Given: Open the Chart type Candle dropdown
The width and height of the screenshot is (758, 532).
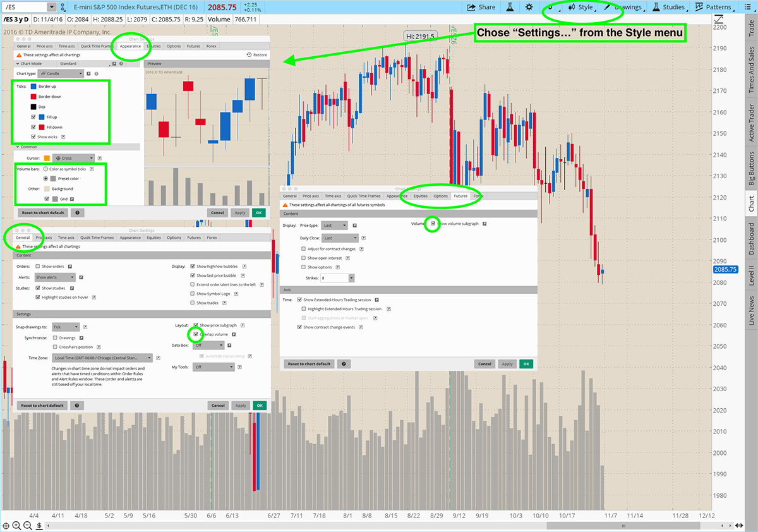Looking at the screenshot, I should pyautogui.click(x=62, y=74).
